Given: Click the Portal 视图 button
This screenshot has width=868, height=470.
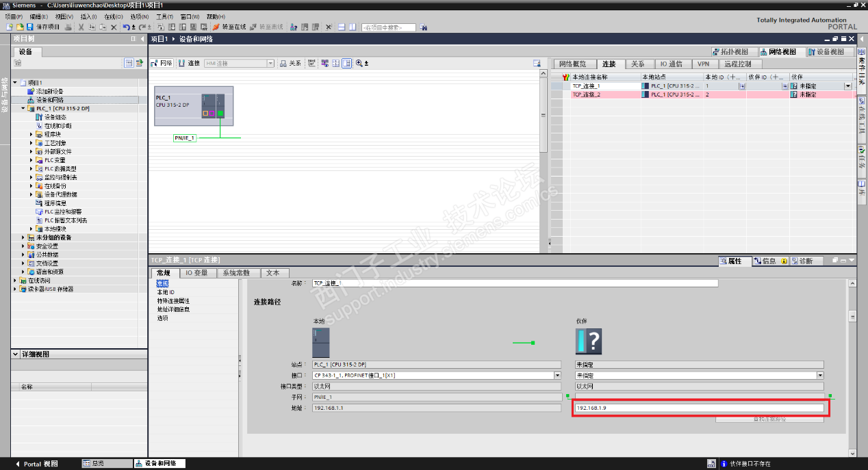Looking at the screenshot, I should [x=37, y=464].
